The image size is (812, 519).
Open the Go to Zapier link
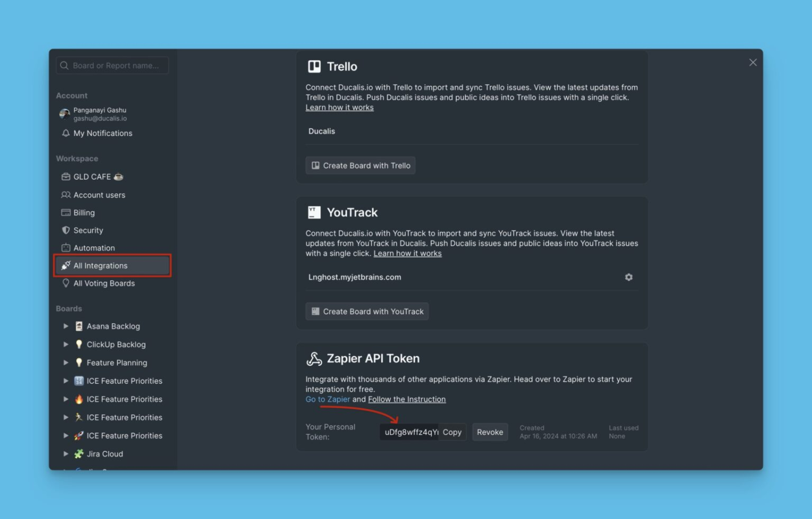click(x=328, y=400)
